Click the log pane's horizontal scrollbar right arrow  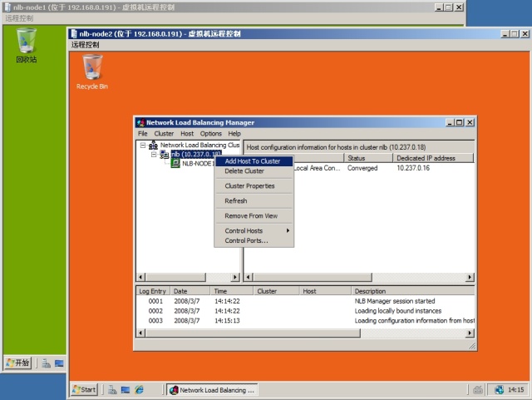[x=470, y=333]
